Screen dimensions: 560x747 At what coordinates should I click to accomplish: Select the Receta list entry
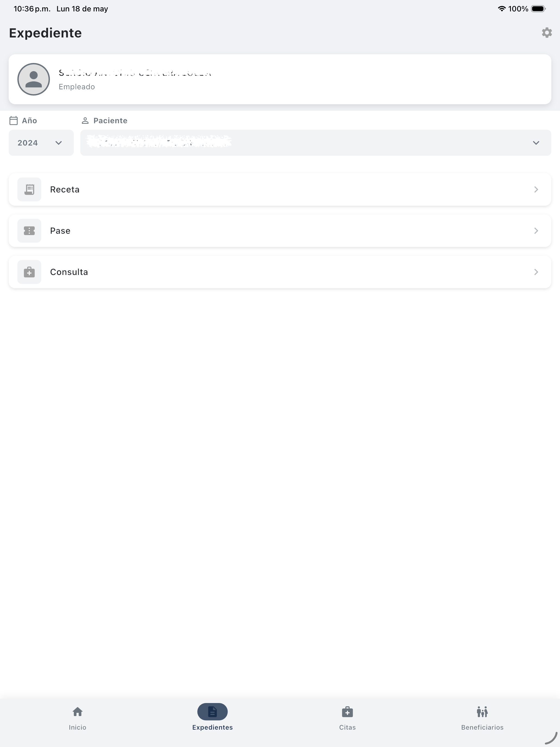click(280, 189)
